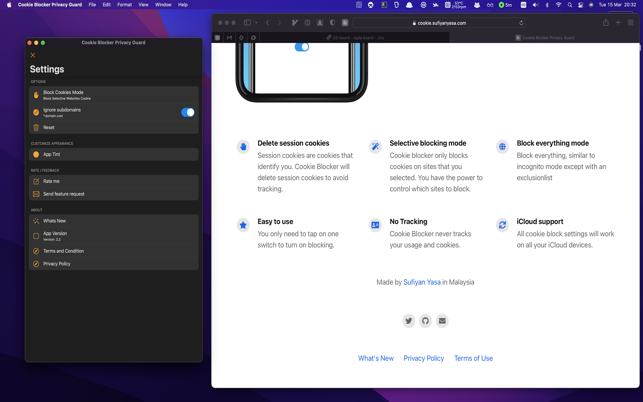643x402 pixels.
Task: Click the Safari address bar
Action: [439, 23]
